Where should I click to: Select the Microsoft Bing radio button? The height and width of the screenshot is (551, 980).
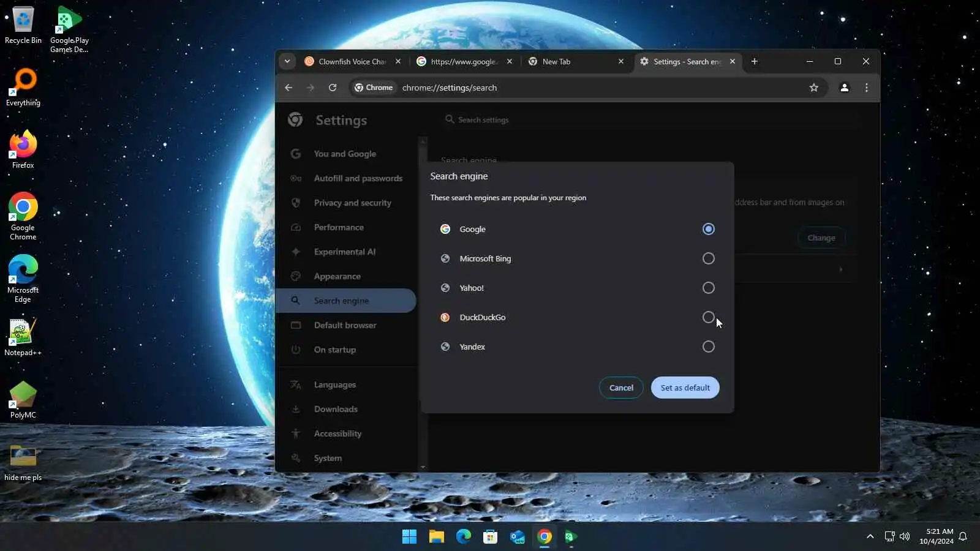coord(708,258)
